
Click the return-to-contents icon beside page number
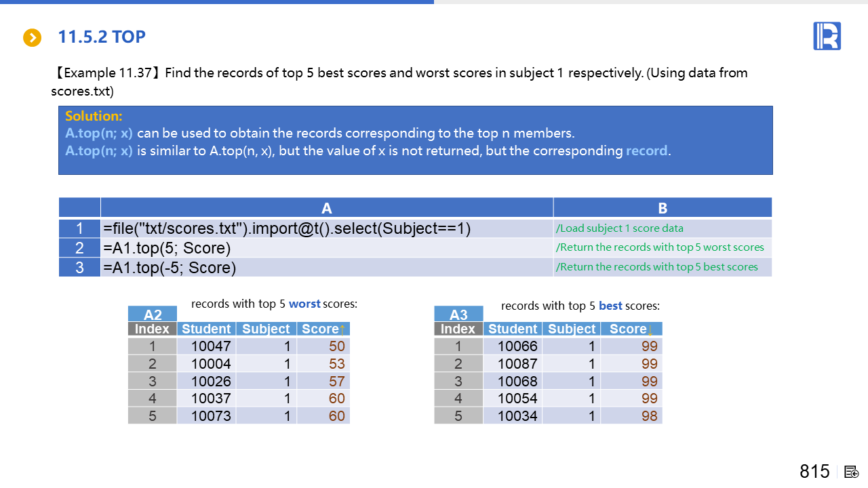pos(852,472)
